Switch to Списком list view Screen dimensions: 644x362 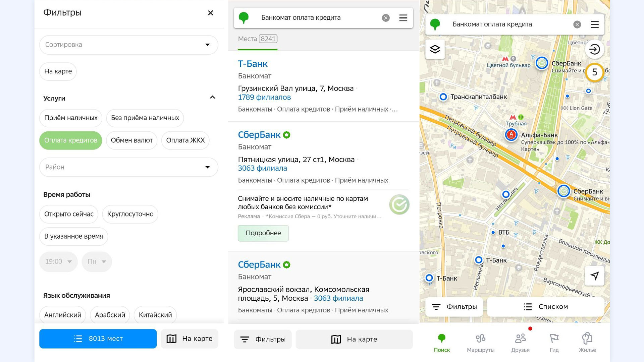click(545, 307)
